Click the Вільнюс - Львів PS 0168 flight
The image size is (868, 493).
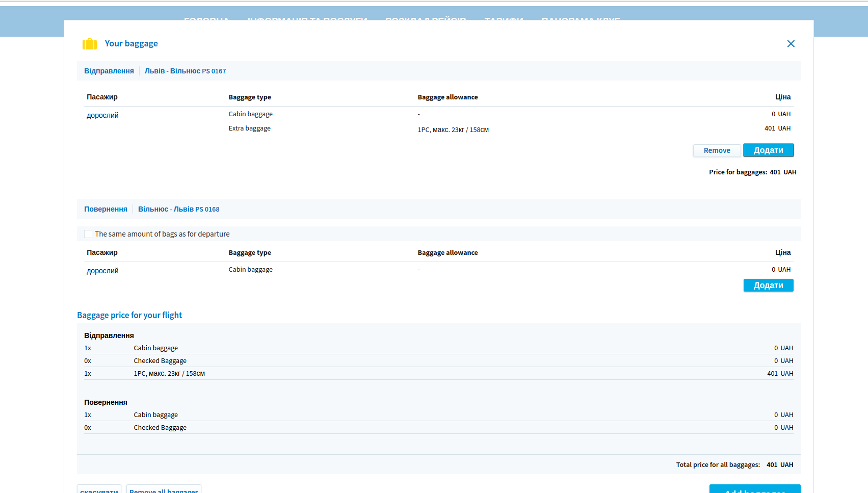(x=178, y=209)
